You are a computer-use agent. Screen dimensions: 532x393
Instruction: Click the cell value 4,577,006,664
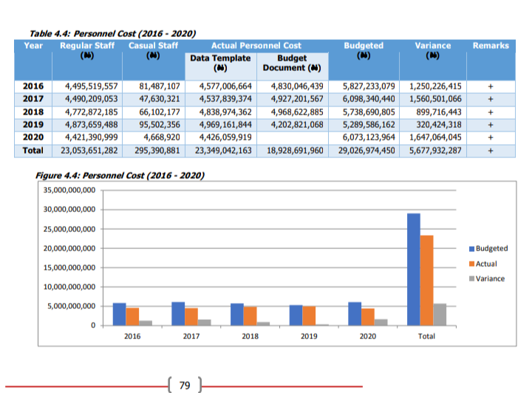225,86
